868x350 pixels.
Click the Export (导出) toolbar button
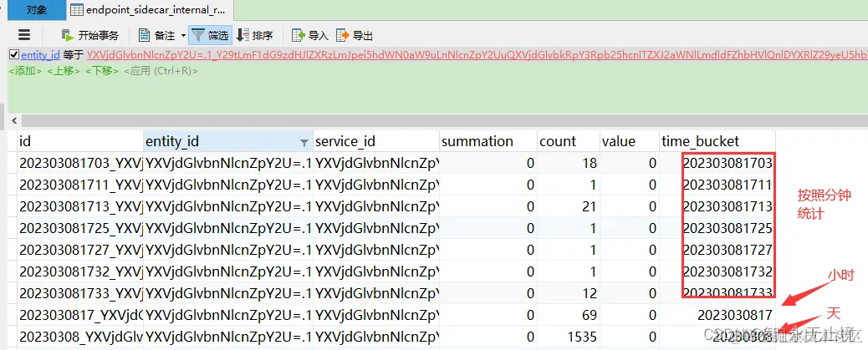click(x=355, y=35)
